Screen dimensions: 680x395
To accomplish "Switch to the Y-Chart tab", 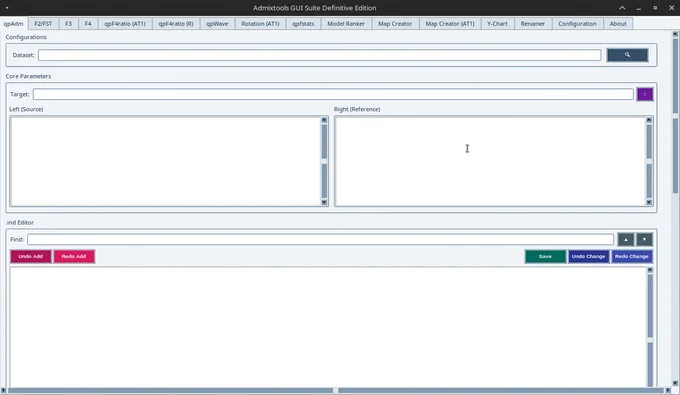I will (497, 24).
